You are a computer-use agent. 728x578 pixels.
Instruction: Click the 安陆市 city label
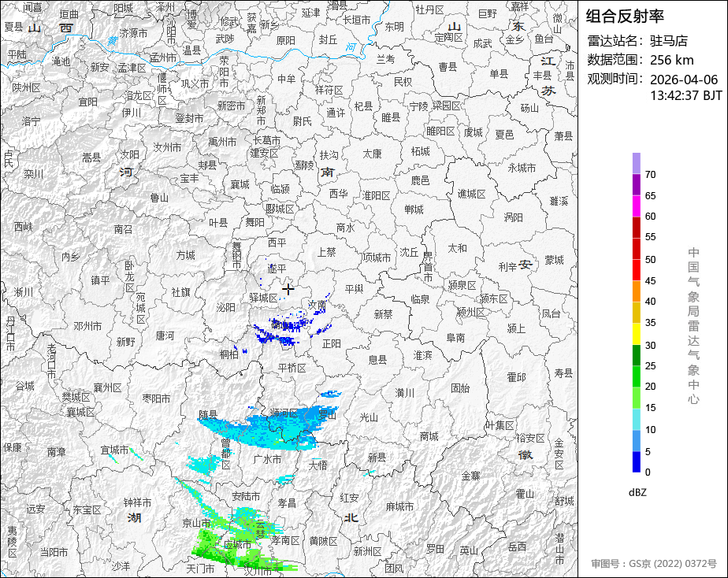[x=246, y=496]
